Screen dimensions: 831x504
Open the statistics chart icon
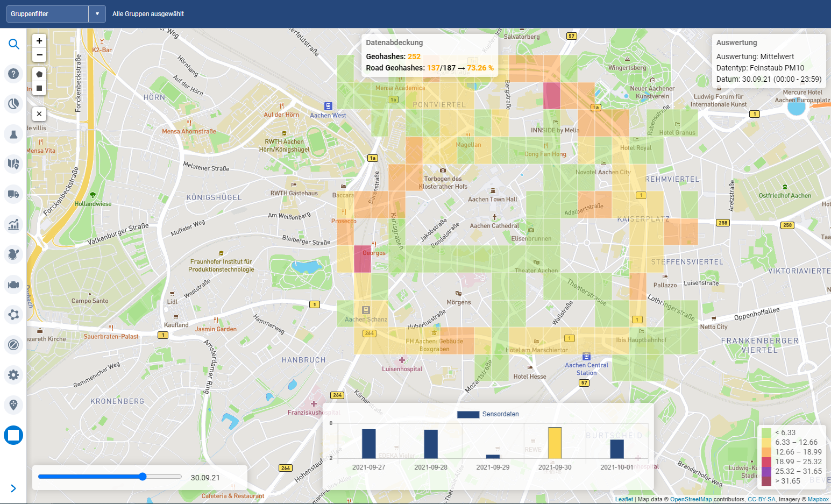click(x=13, y=224)
